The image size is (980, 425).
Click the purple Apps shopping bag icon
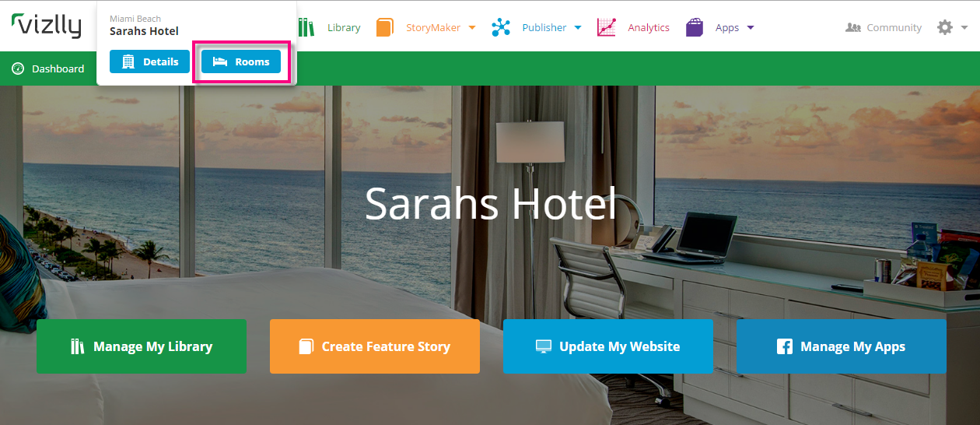(x=695, y=27)
